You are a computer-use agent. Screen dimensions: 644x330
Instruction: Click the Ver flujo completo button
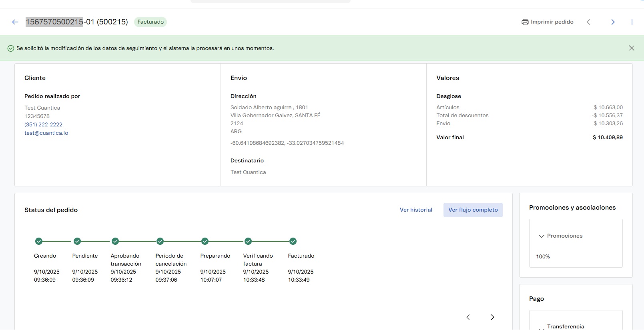(473, 210)
